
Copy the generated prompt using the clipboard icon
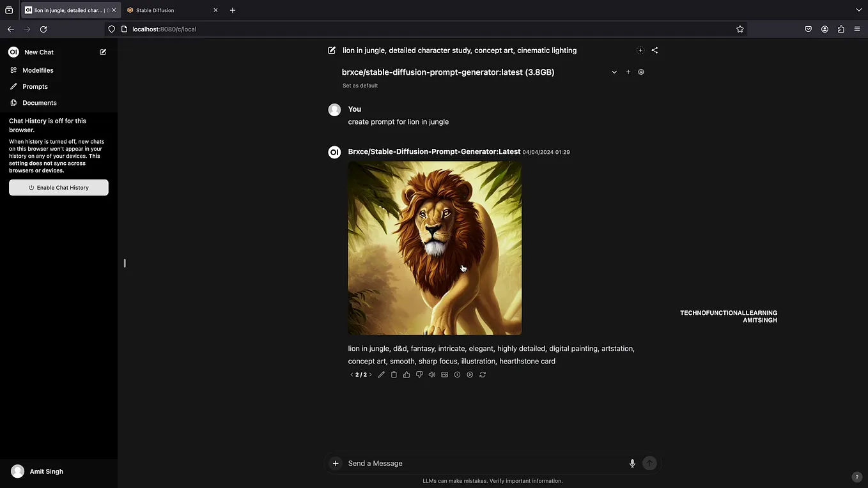394,374
